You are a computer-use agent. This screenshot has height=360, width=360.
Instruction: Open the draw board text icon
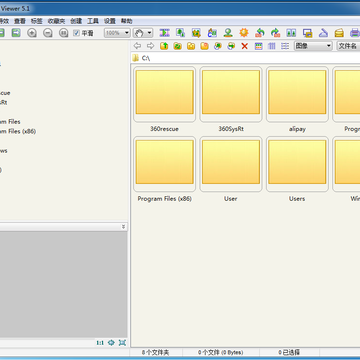point(212,33)
